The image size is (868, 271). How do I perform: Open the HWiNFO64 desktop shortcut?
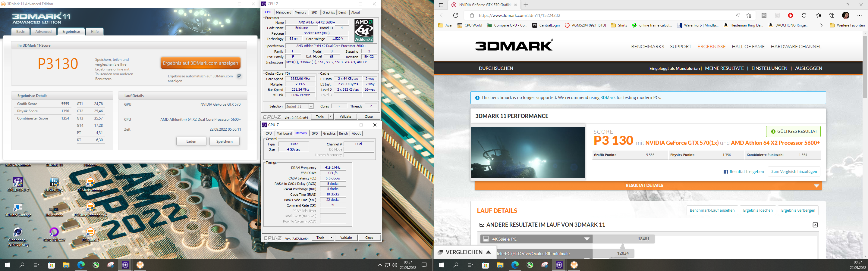click(54, 185)
